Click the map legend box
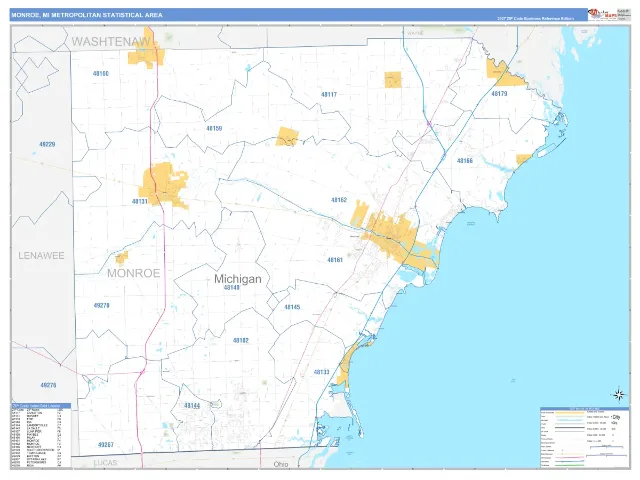The width and height of the screenshot is (640, 480). pyautogui.click(x=584, y=437)
